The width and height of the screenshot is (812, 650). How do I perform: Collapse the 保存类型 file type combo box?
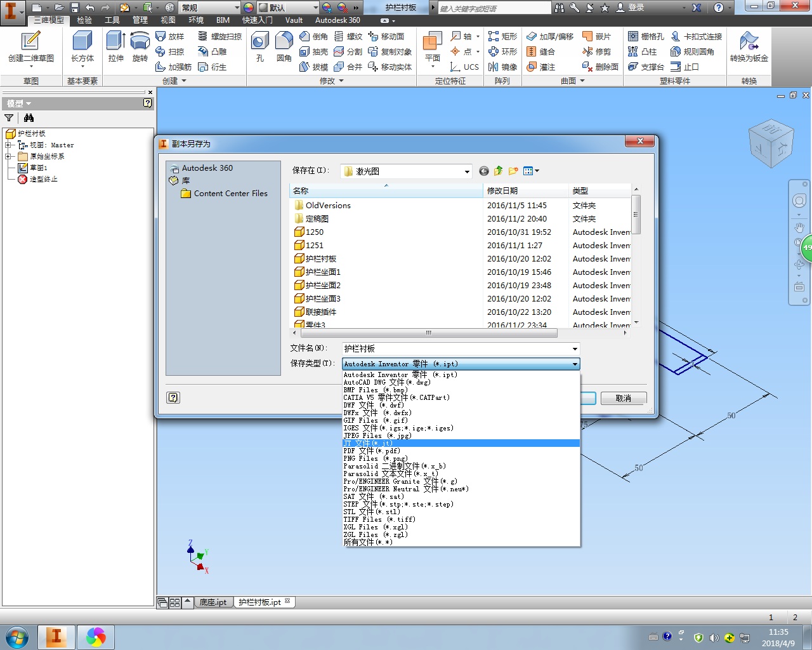575,364
